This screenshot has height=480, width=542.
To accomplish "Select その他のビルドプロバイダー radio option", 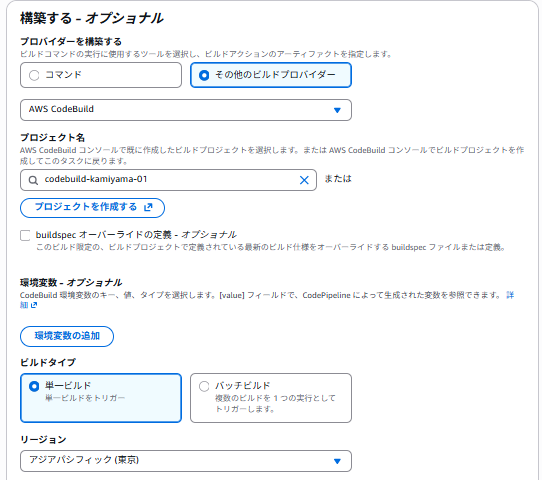I will coord(271,75).
